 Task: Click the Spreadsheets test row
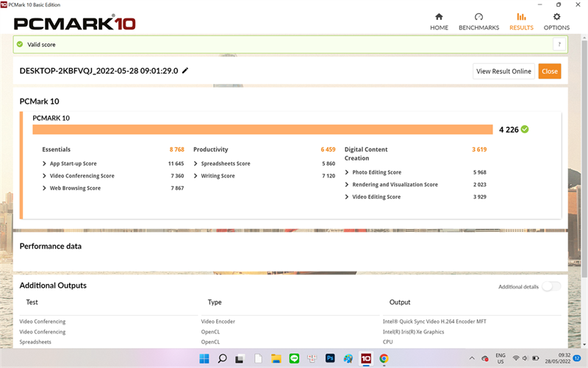[x=35, y=342]
